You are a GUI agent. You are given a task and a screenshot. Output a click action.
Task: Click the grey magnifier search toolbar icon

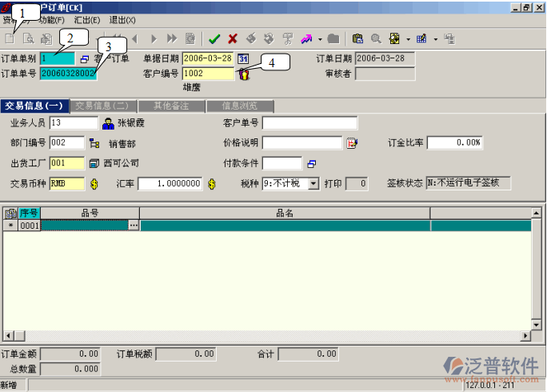[376, 38]
